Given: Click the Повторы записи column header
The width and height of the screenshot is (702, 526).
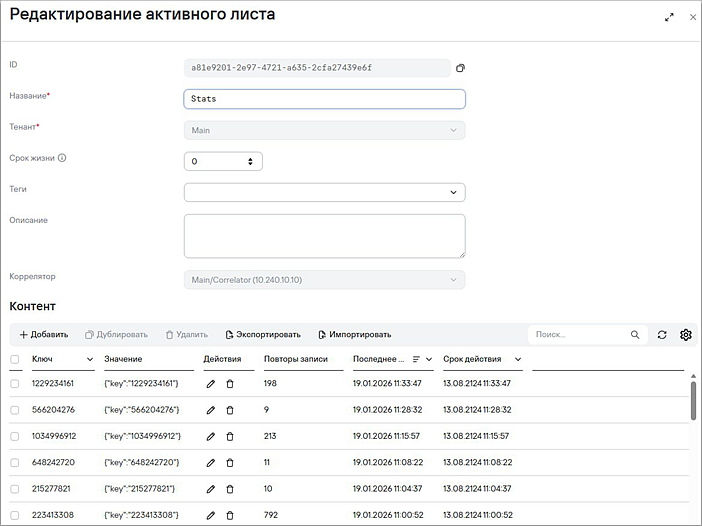Looking at the screenshot, I should pyautogui.click(x=296, y=359).
